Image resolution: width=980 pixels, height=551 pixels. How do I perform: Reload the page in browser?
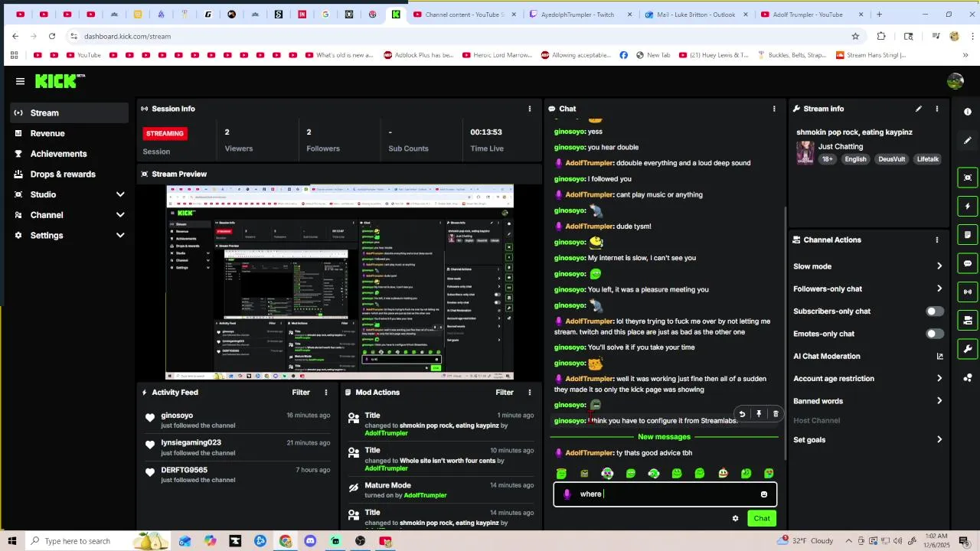51,36
